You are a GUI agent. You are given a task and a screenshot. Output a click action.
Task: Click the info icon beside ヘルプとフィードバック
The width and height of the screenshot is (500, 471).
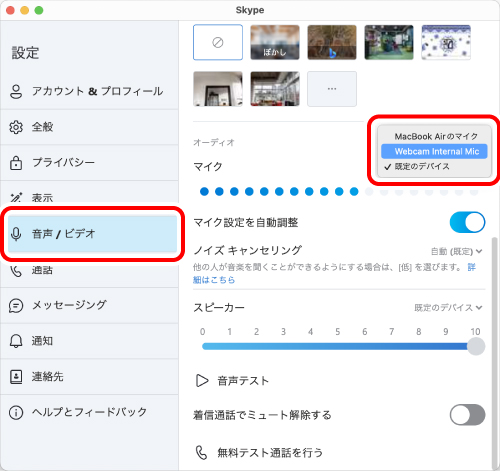click(16, 413)
